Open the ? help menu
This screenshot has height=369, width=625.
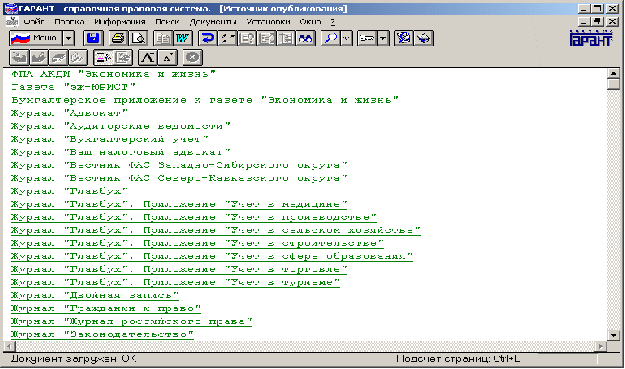point(333,22)
